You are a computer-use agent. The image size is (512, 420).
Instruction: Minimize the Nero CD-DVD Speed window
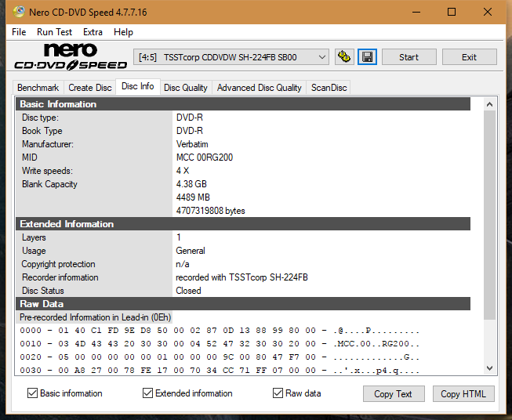[x=416, y=12]
